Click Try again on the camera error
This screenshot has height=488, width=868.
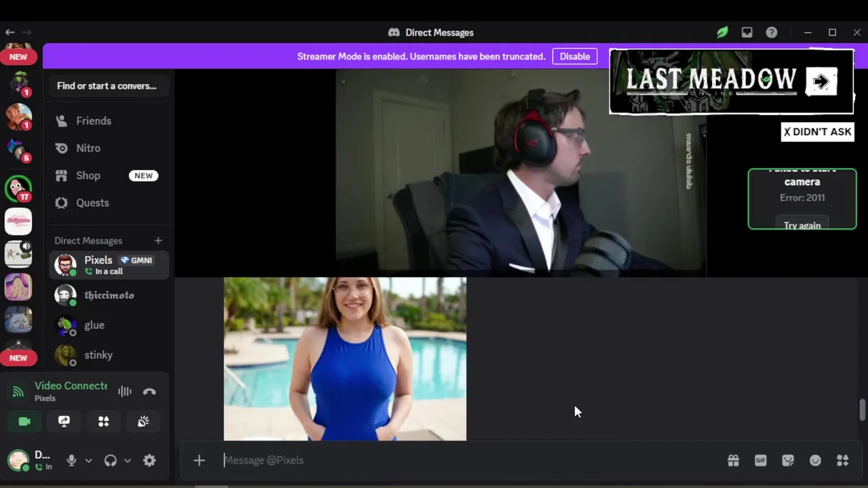point(802,224)
